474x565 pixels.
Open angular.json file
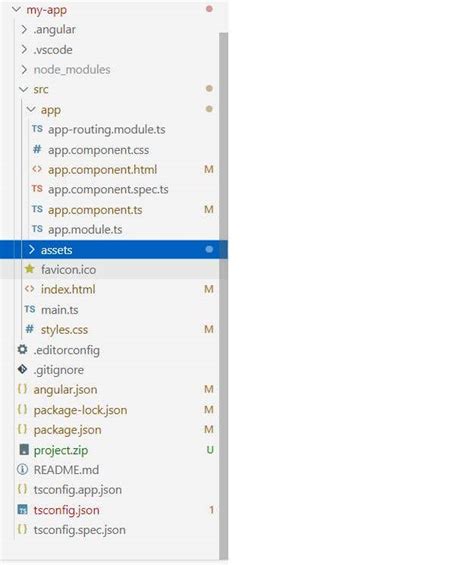(x=65, y=390)
